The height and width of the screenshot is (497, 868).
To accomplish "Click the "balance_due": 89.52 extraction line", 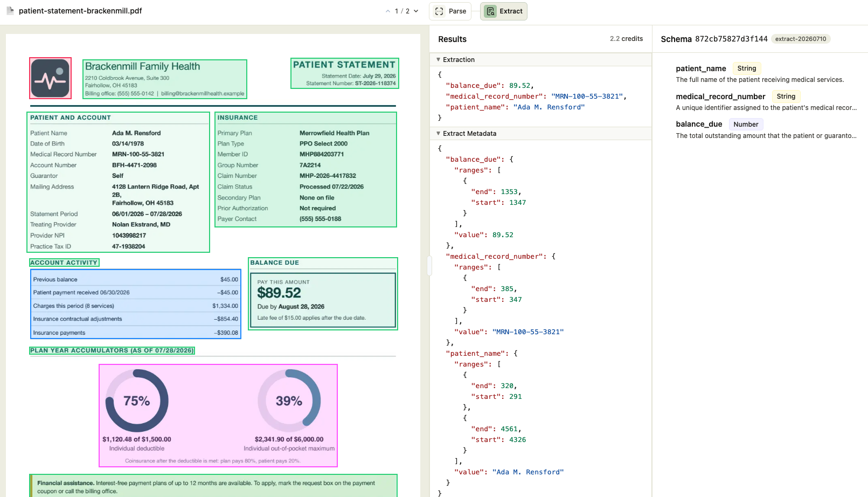I will click(x=489, y=86).
